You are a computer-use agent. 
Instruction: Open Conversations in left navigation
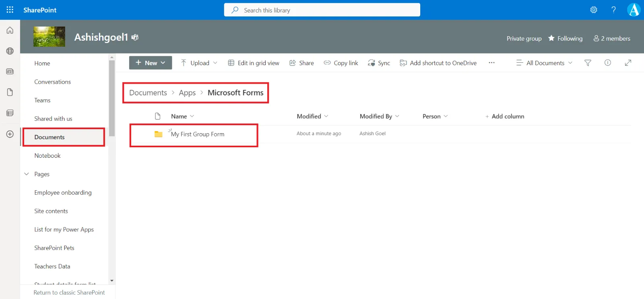52,82
